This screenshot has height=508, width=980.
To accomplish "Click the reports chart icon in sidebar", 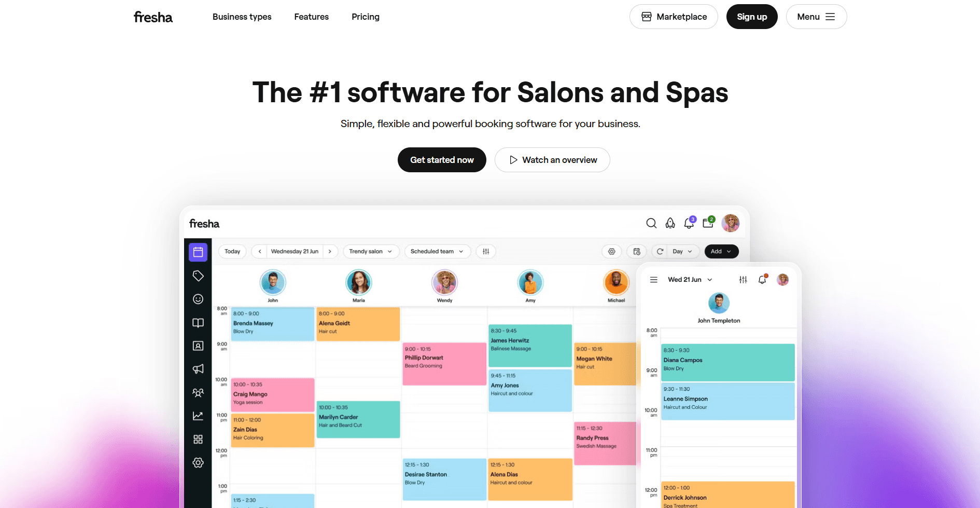I will [198, 416].
